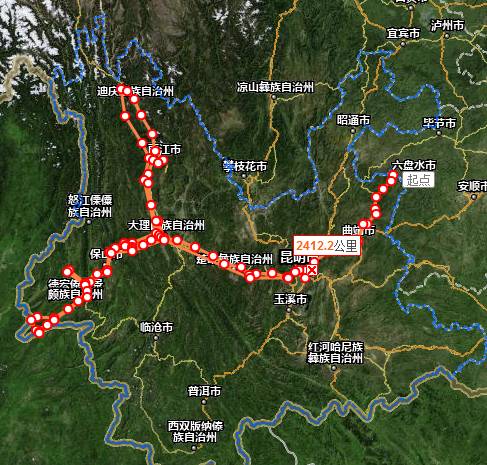
Task: Click the route start marker at 六盘水市
Action: pyautogui.click(x=394, y=175)
